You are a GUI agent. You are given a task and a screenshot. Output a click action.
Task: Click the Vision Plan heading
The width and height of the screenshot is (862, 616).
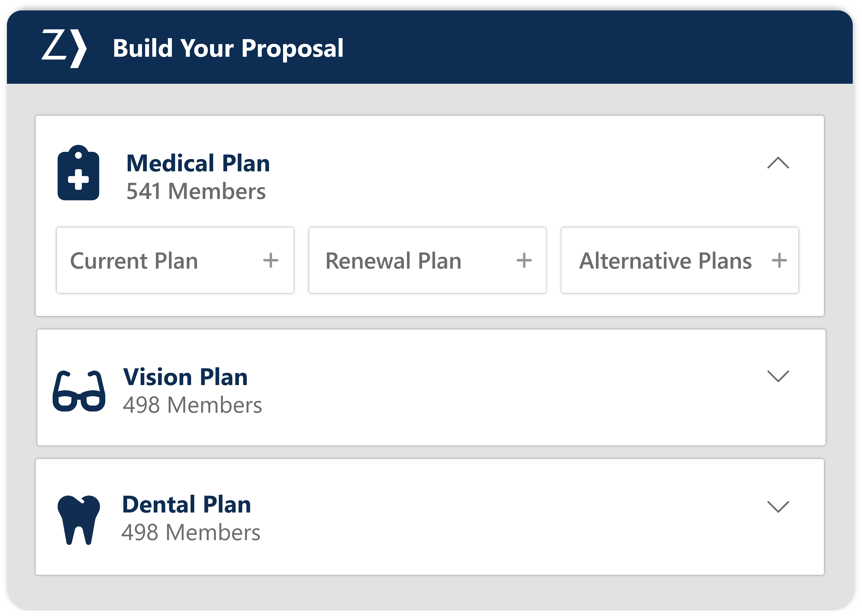click(185, 377)
